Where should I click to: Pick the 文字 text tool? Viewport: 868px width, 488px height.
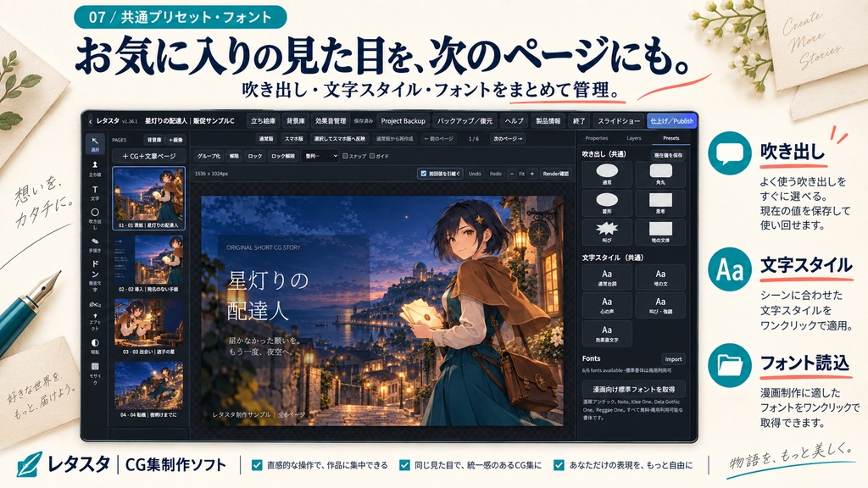click(95, 193)
